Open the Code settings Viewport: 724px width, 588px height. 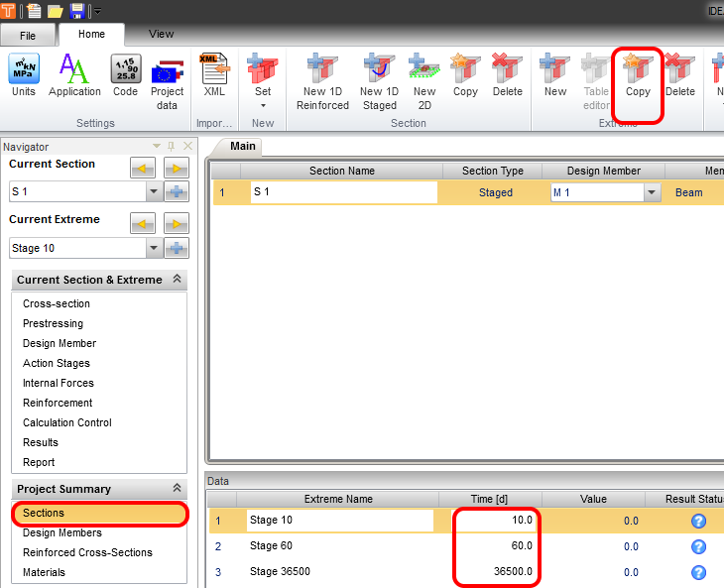coord(126,76)
